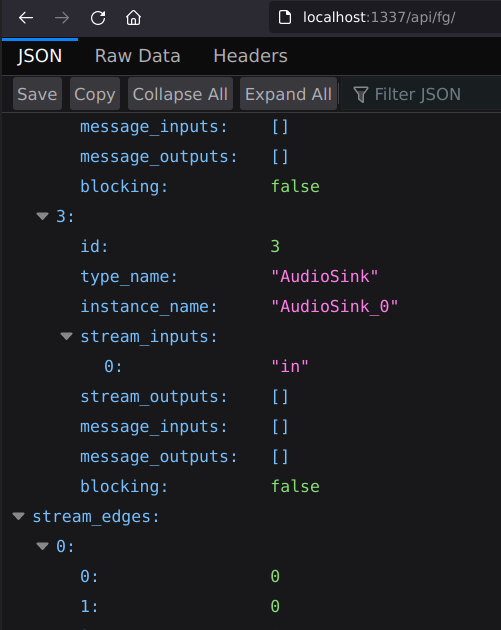Viewport: 501px width, 630px height.
Task: Select the id value 3
Action: click(275, 246)
